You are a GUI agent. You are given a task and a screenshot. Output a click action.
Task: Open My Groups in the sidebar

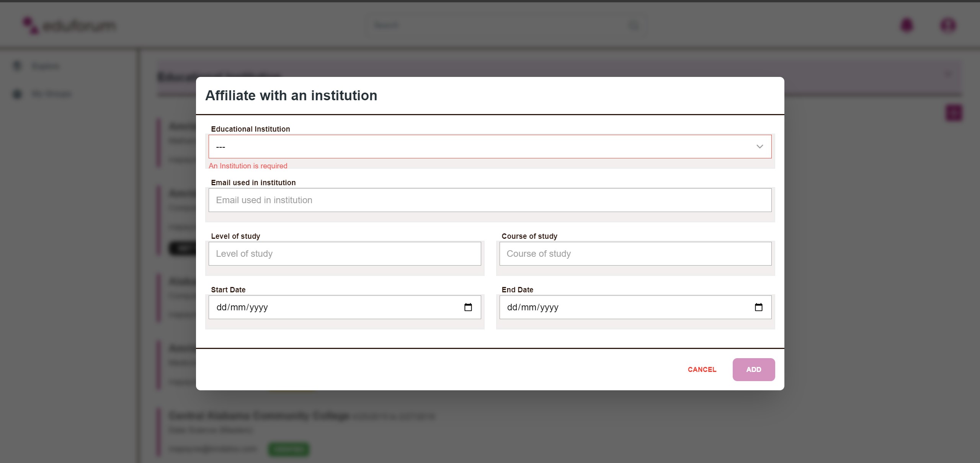[51, 94]
